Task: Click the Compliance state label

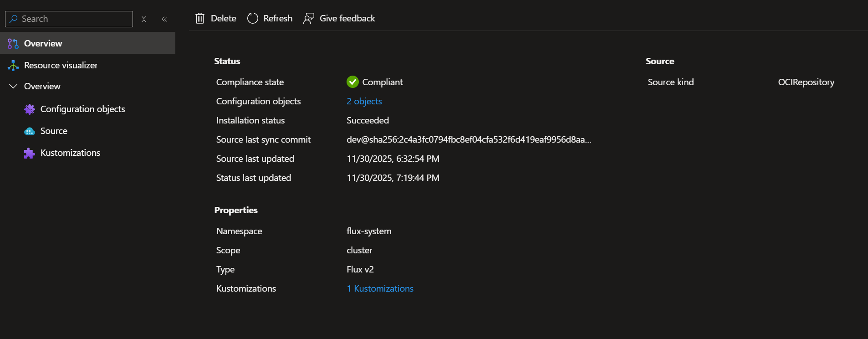Action: coord(250,82)
